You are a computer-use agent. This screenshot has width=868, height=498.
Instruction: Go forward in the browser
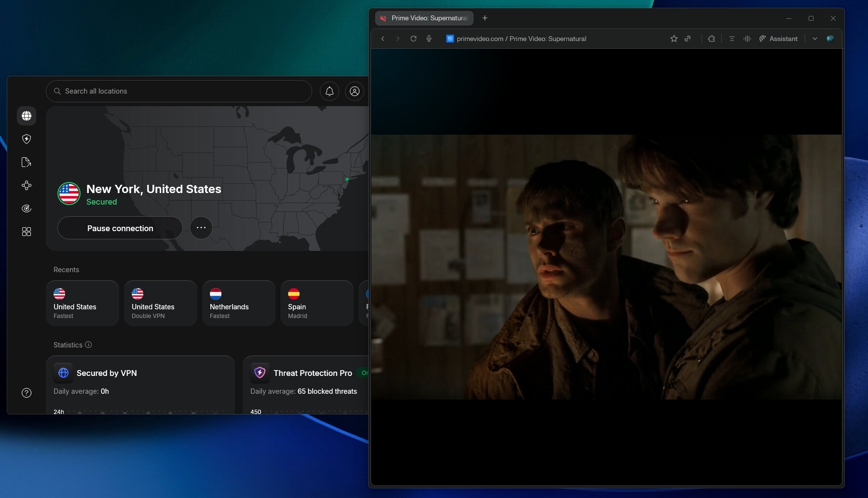coord(398,39)
